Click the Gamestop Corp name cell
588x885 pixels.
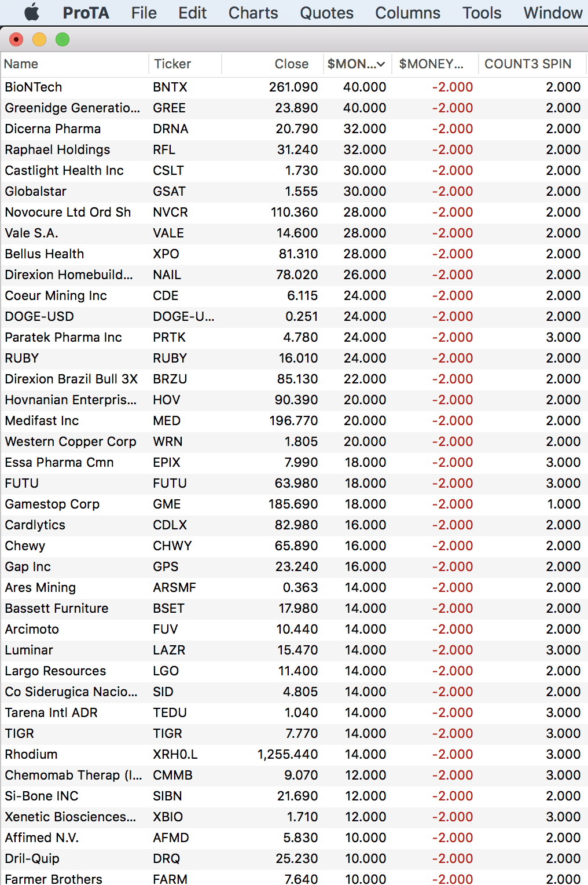coord(52,504)
